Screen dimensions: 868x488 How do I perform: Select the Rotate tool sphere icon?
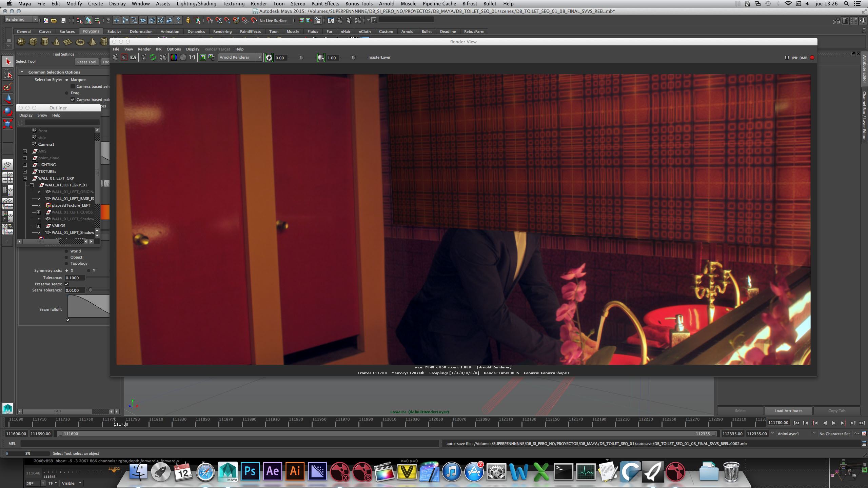pyautogui.click(x=8, y=111)
